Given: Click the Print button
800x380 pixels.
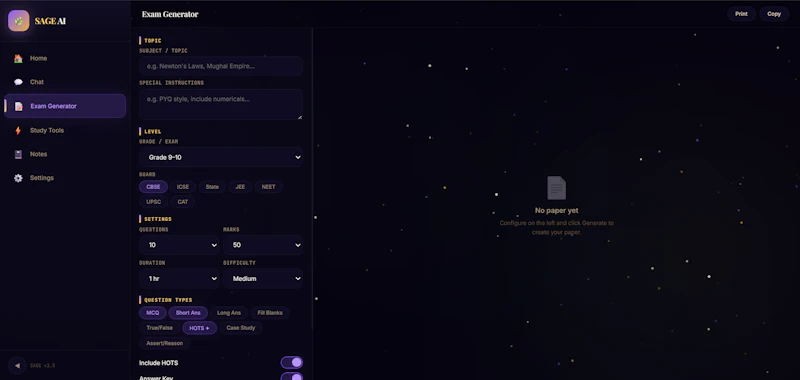Looking at the screenshot, I should 741,14.
